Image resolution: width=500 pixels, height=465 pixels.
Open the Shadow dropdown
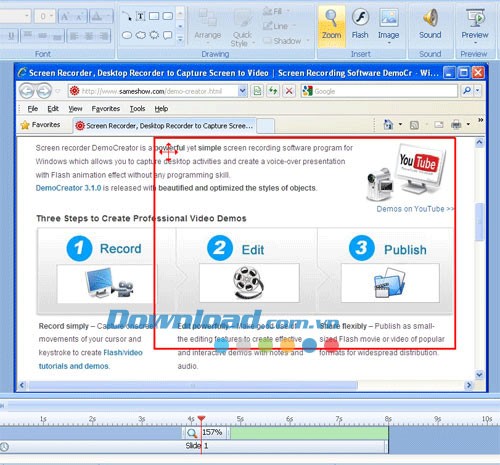[x=287, y=41]
